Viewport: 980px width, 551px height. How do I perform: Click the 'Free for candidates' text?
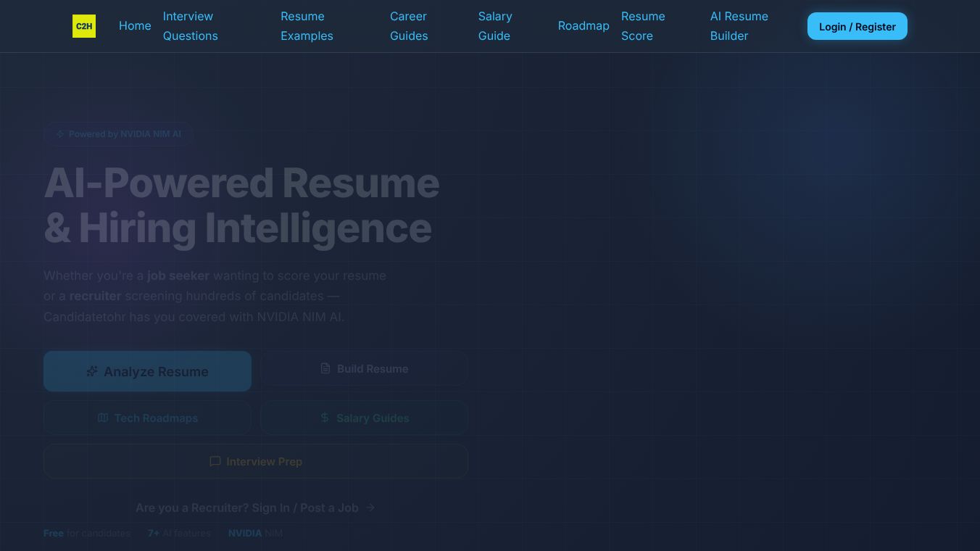tap(87, 533)
